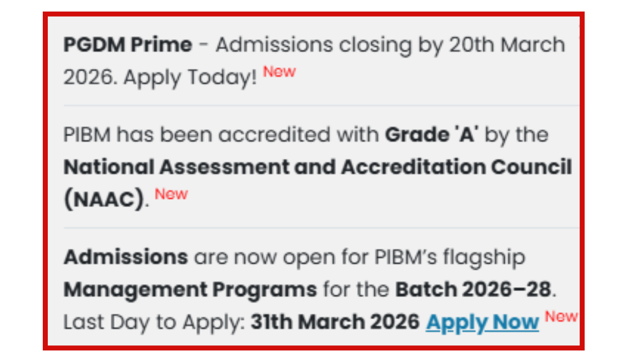Click the New badge beside Apply Today
The image size is (644, 362).
click(279, 72)
